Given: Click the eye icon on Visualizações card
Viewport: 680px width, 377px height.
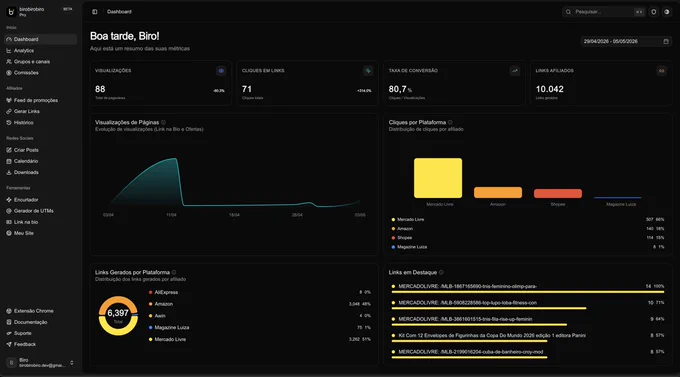Looking at the screenshot, I should [x=221, y=71].
